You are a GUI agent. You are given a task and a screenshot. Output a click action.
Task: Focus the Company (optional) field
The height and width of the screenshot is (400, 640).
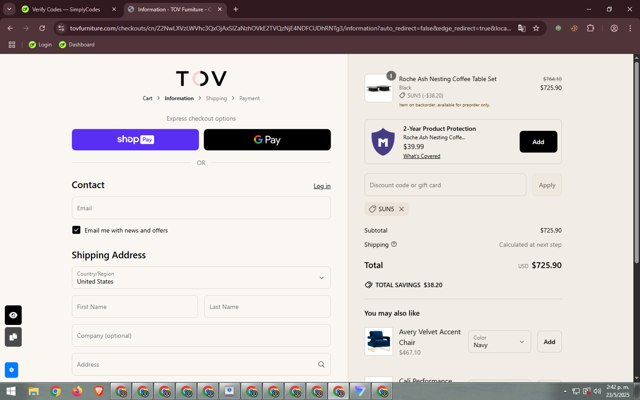[x=201, y=336]
